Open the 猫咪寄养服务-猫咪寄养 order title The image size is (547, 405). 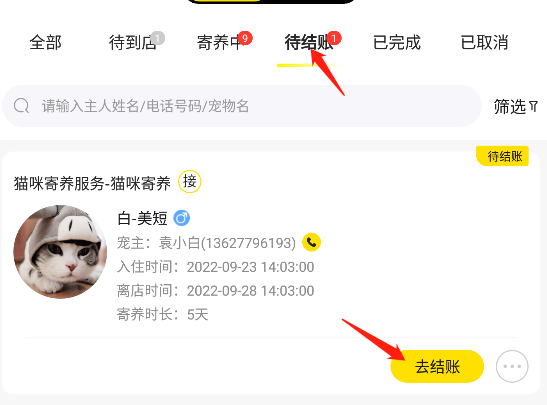click(x=92, y=183)
